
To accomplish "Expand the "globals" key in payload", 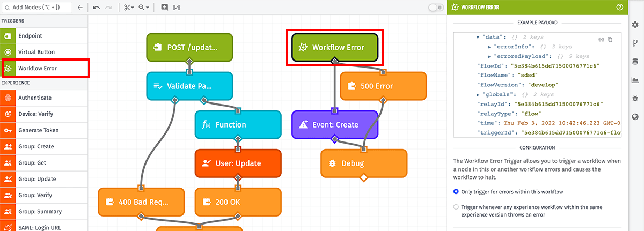I will [478, 94].
